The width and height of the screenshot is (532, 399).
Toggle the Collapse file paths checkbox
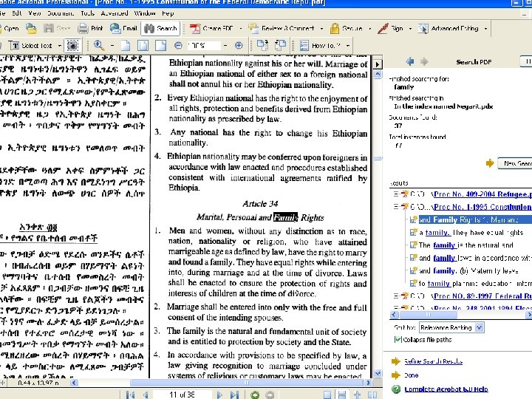[398, 339]
